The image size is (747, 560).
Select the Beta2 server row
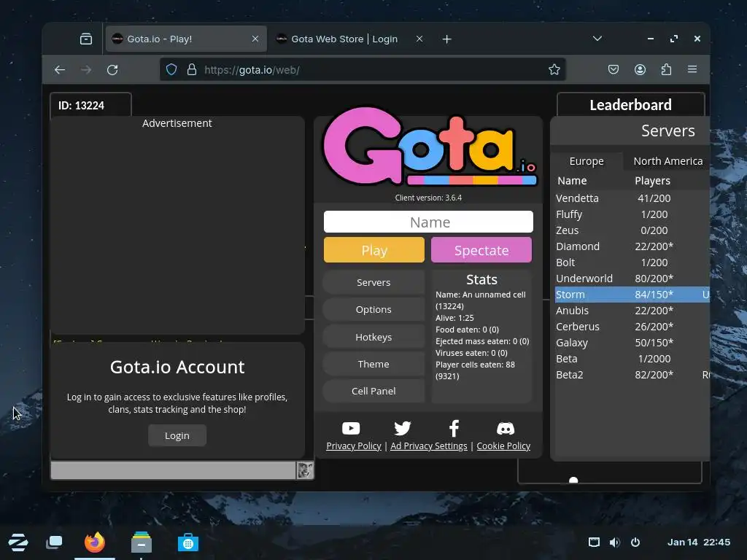pos(632,375)
